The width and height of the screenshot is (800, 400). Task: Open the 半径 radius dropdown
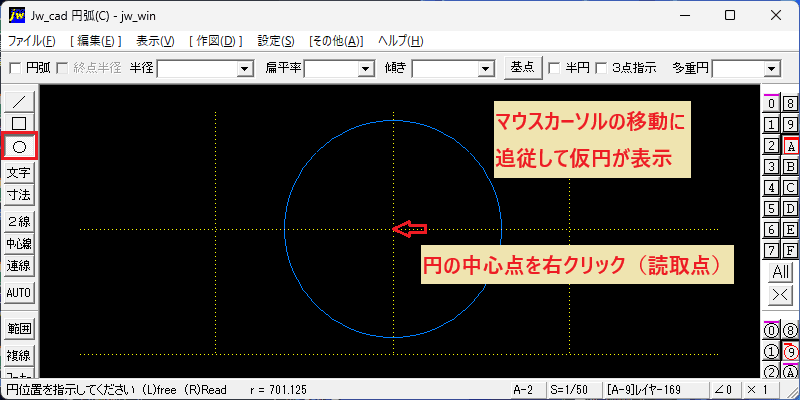(245, 69)
